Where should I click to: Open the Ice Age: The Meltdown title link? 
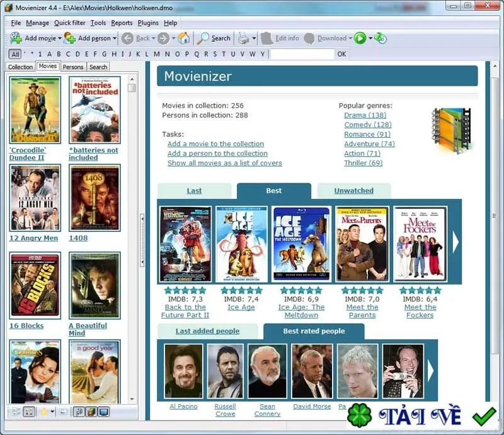click(302, 312)
